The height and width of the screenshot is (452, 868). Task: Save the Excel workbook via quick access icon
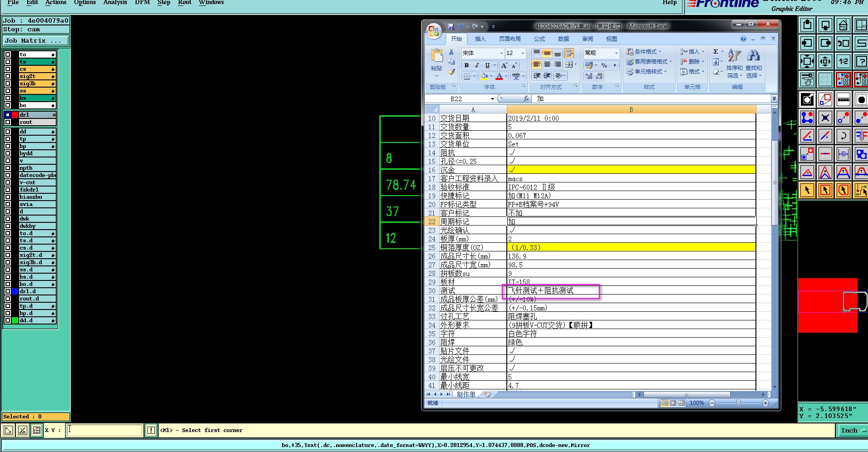point(451,27)
